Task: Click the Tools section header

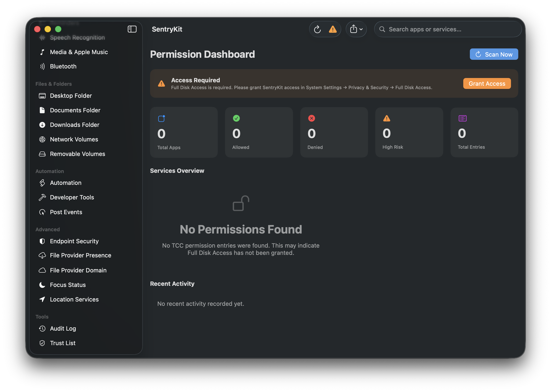Action: (42, 317)
